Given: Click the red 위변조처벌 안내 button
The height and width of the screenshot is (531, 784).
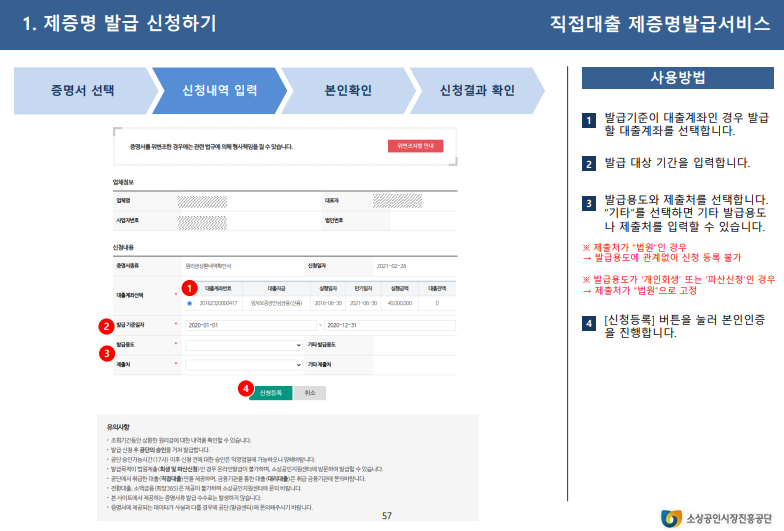Looking at the screenshot, I should [416, 146].
